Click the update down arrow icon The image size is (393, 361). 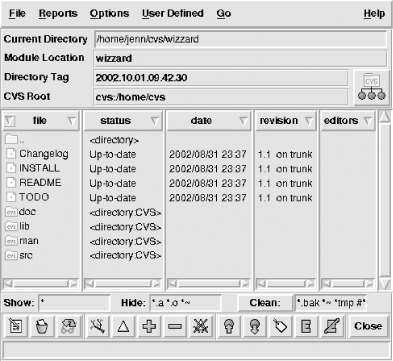(x=255, y=326)
